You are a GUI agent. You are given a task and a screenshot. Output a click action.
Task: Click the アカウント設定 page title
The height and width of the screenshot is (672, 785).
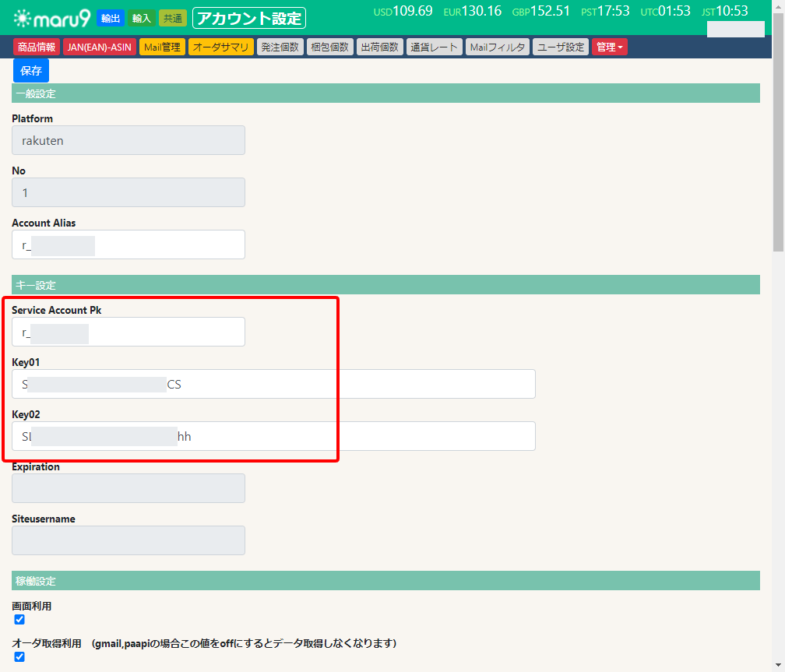pos(249,19)
